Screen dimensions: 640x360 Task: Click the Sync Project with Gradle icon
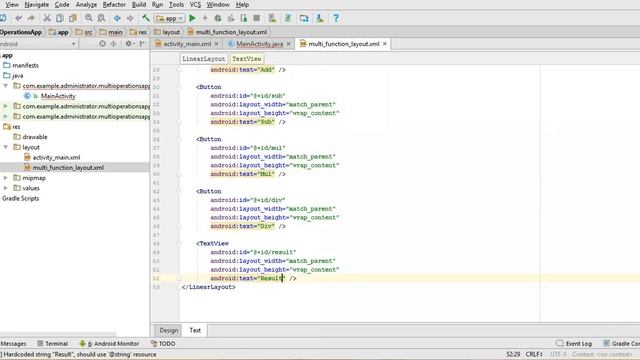coord(288,18)
